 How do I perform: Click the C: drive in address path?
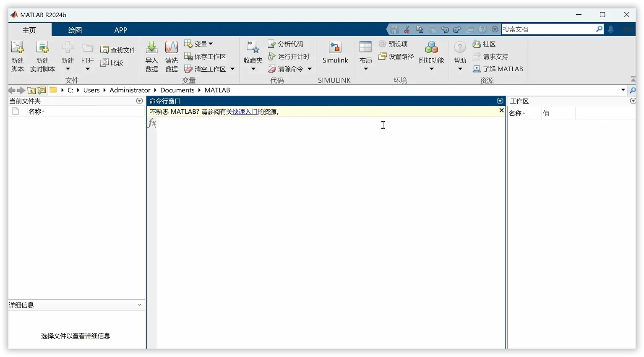tap(70, 90)
